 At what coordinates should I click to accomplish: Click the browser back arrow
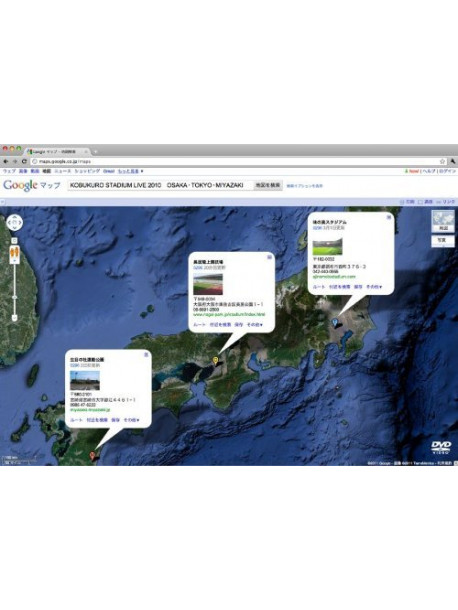[x=5, y=161]
